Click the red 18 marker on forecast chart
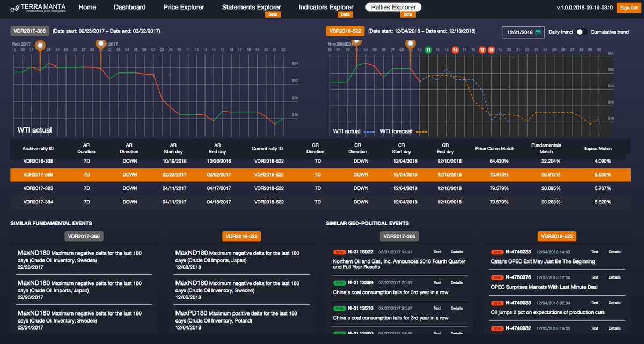 click(x=491, y=49)
